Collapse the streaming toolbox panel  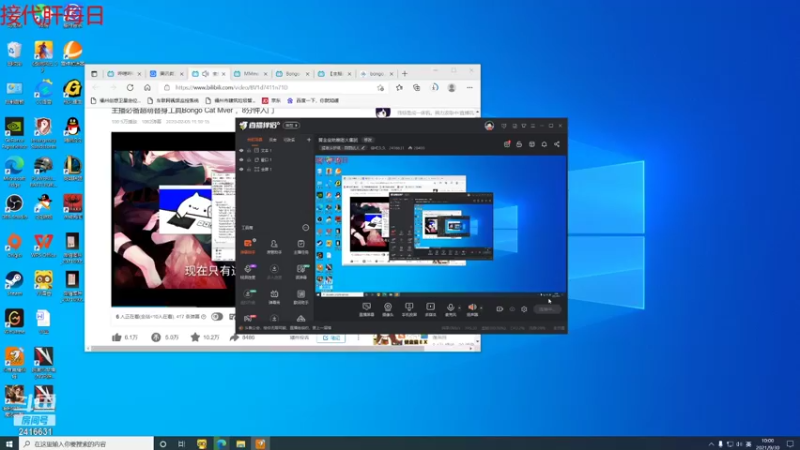click(x=305, y=228)
